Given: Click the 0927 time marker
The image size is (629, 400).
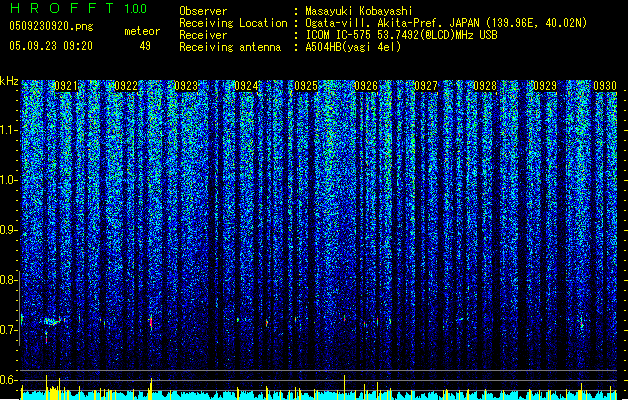Looking at the screenshot, I should point(426,86).
